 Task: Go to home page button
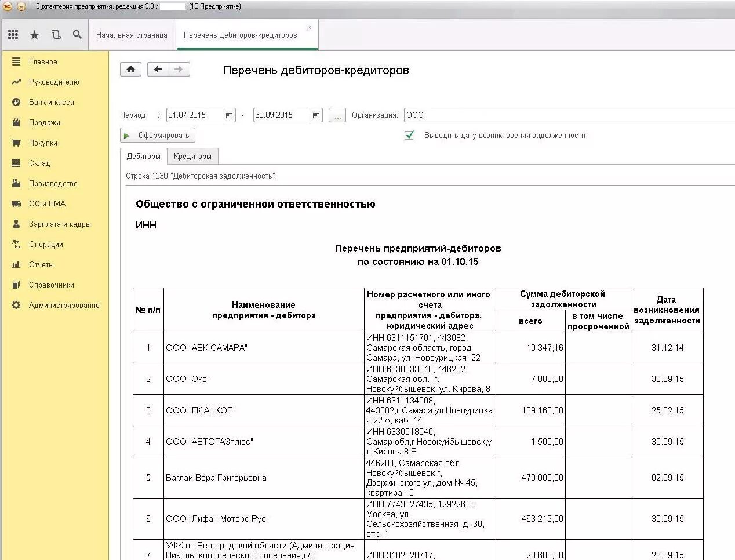(131, 70)
